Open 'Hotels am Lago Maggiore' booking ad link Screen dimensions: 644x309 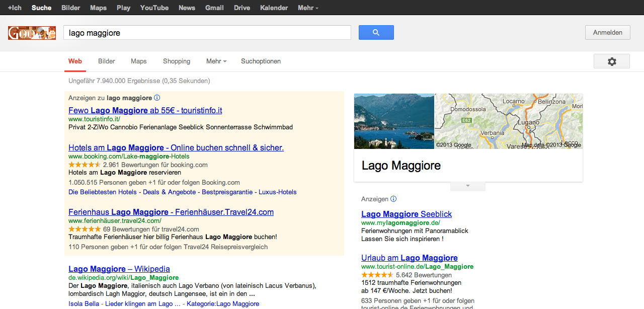pyautogui.click(x=176, y=147)
